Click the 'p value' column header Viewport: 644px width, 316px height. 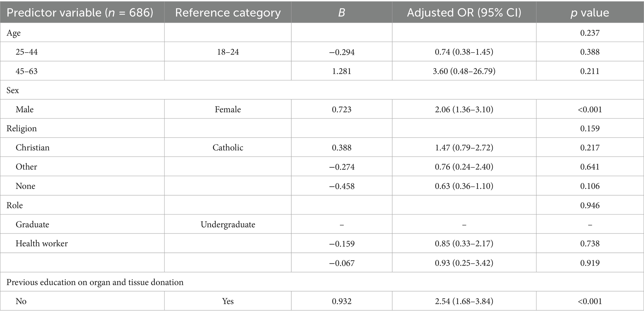(x=590, y=13)
